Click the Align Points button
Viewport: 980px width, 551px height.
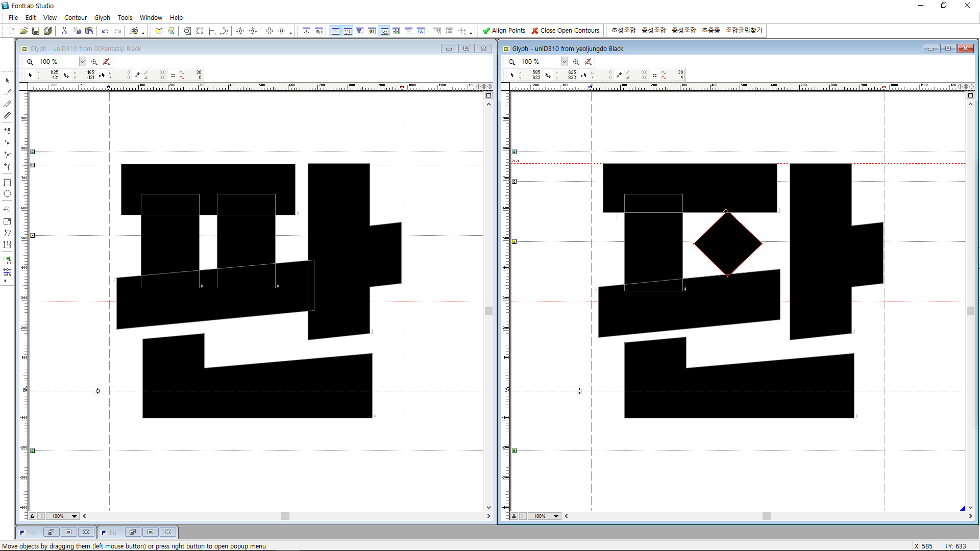pyautogui.click(x=504, y=31)
